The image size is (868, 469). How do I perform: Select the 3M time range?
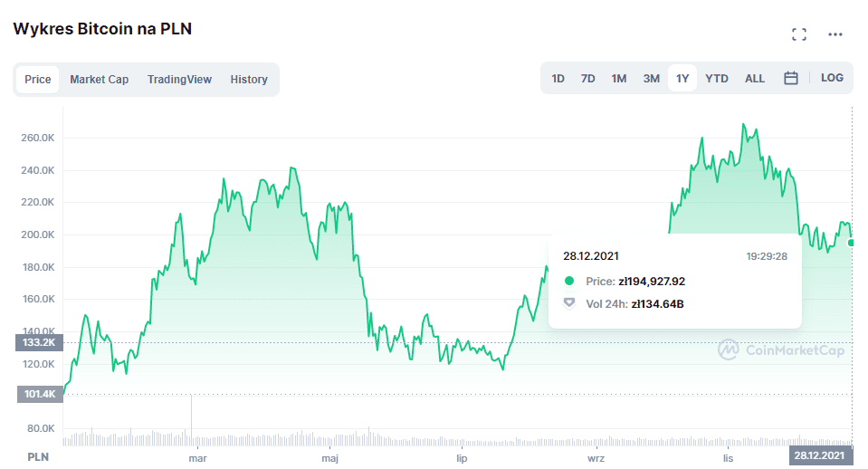651,79
